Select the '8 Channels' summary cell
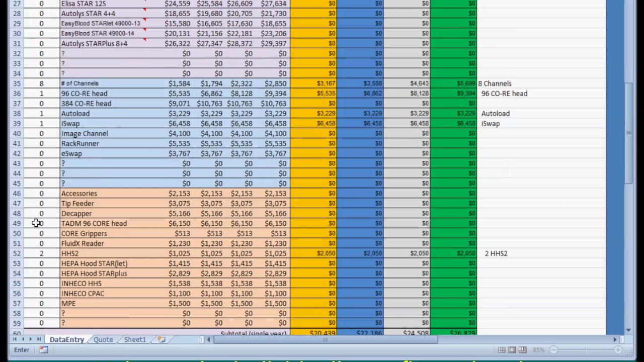 tap(495, 83)
